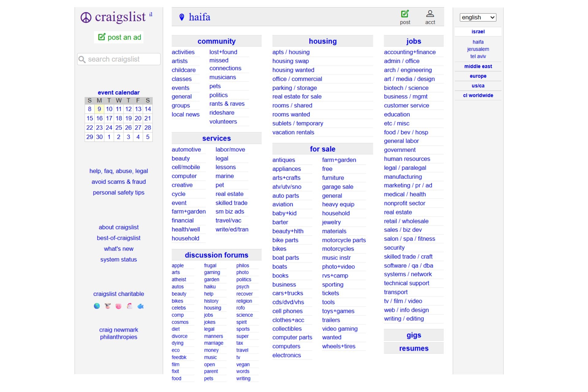Open writing / editing jobs
This screenshot has width=588, height=392.
pos(404,318)
